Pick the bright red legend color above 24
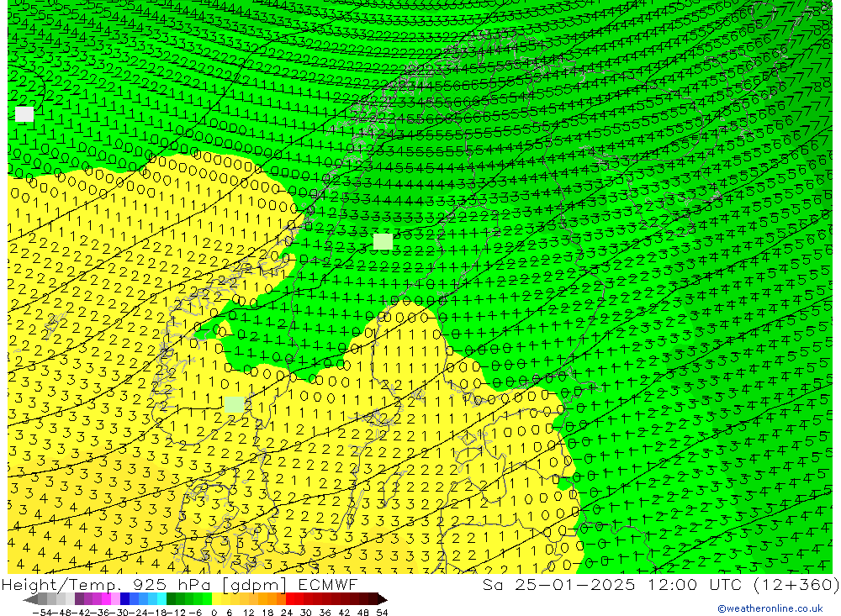 point(290,599)
